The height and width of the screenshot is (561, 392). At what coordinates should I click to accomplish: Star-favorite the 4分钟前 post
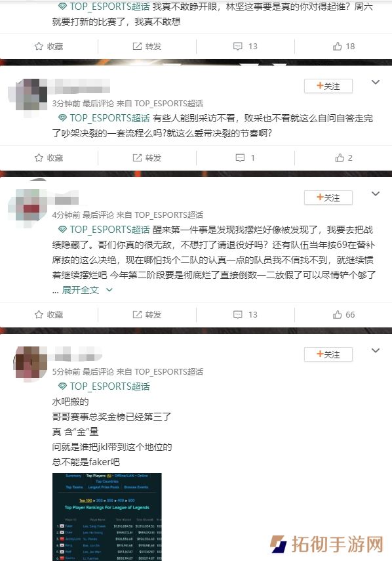[49, 314]
